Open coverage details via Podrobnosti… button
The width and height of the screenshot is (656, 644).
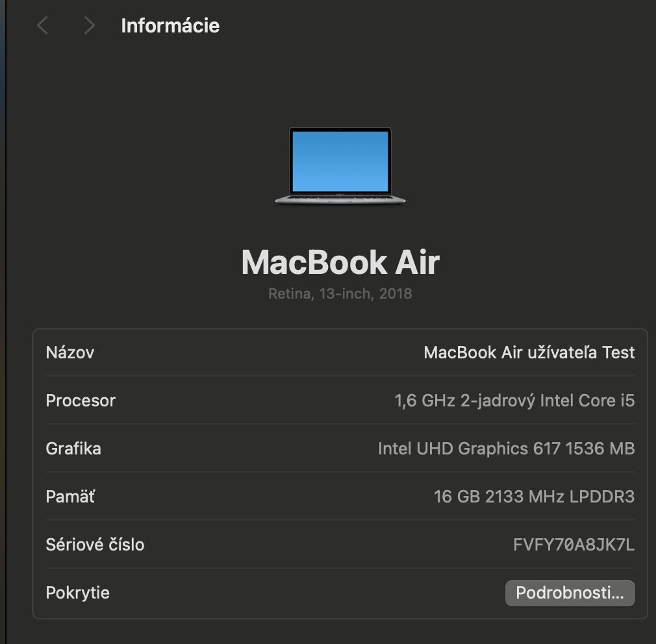pyautogui.click(x=570, y=593)
